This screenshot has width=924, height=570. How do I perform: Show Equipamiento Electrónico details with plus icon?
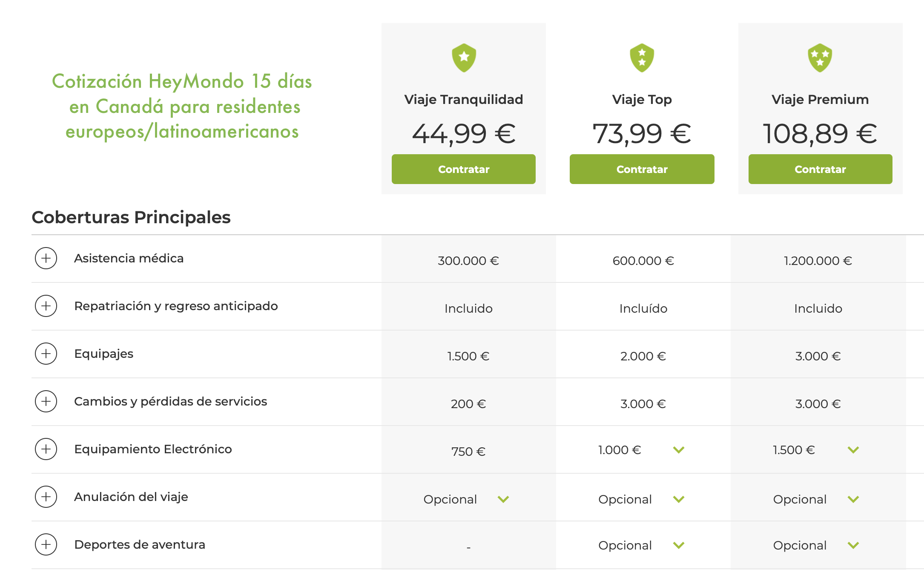pos(46,449)
